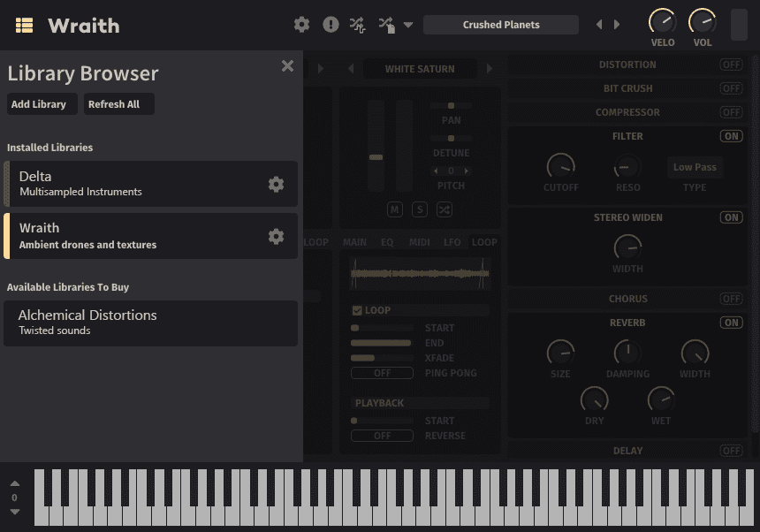
Task: Switch to the EQ tab
Action: [x=387, y=242]
